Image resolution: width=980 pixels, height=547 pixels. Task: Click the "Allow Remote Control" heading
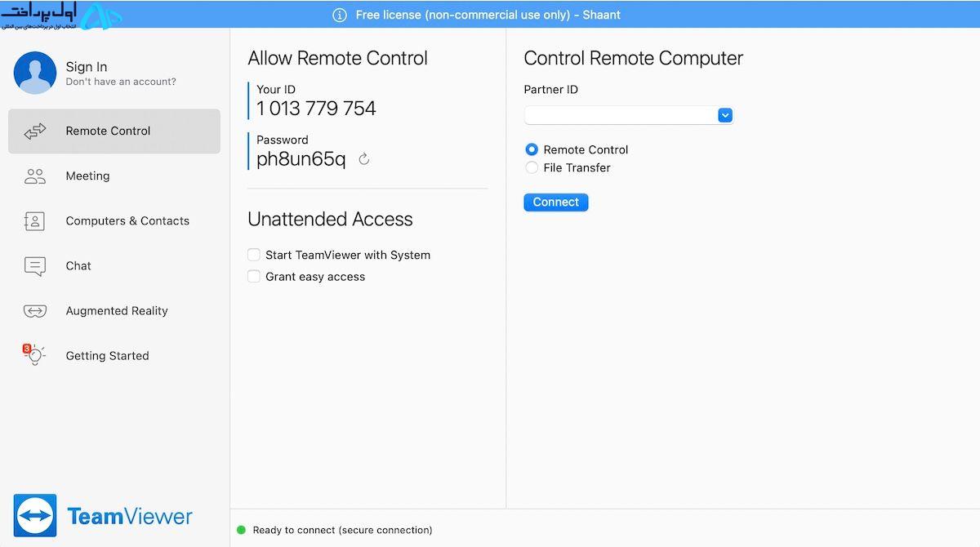pos(338,59)
